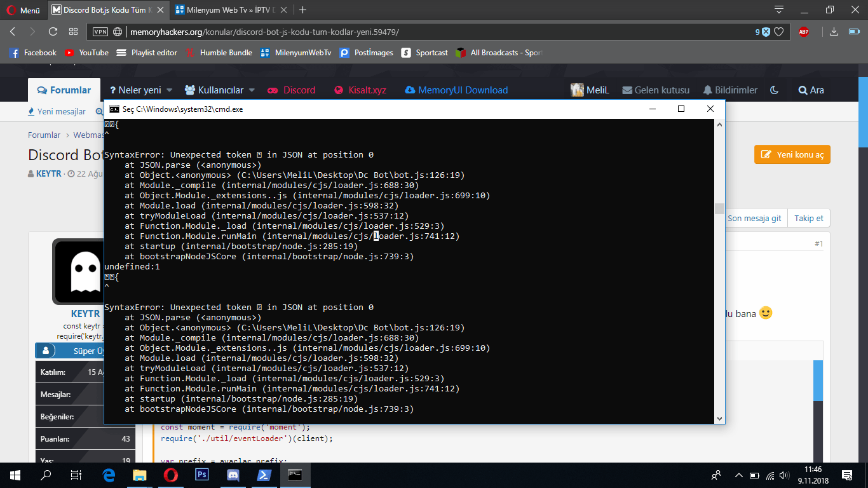Open the Opera downloads panel
This screenshot has width=868, height=488.
834,32
